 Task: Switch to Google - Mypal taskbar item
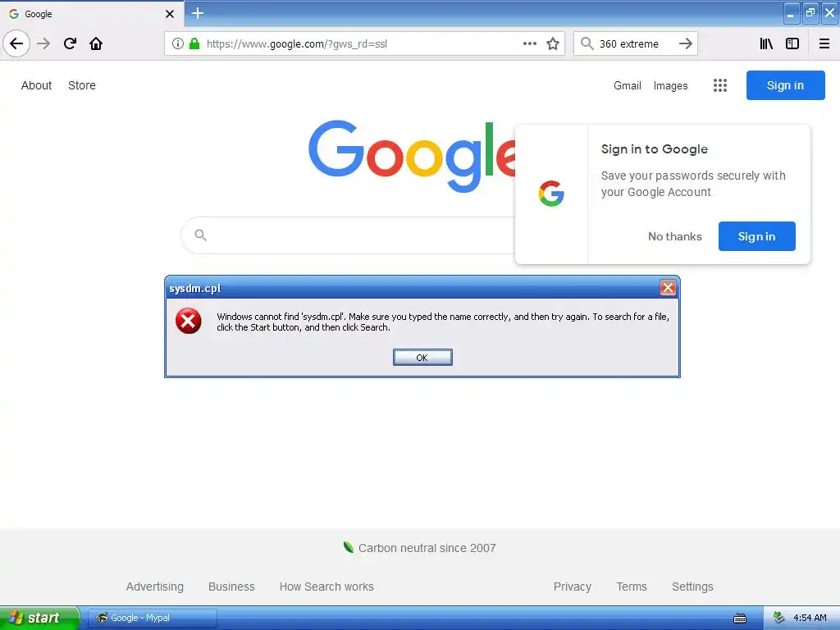152,618
